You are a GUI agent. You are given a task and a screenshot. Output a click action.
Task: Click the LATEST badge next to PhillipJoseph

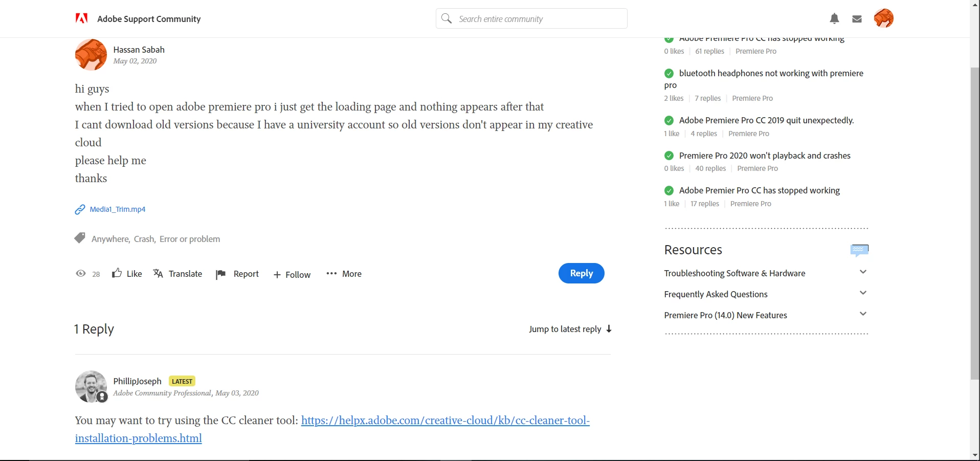(182, 381)
